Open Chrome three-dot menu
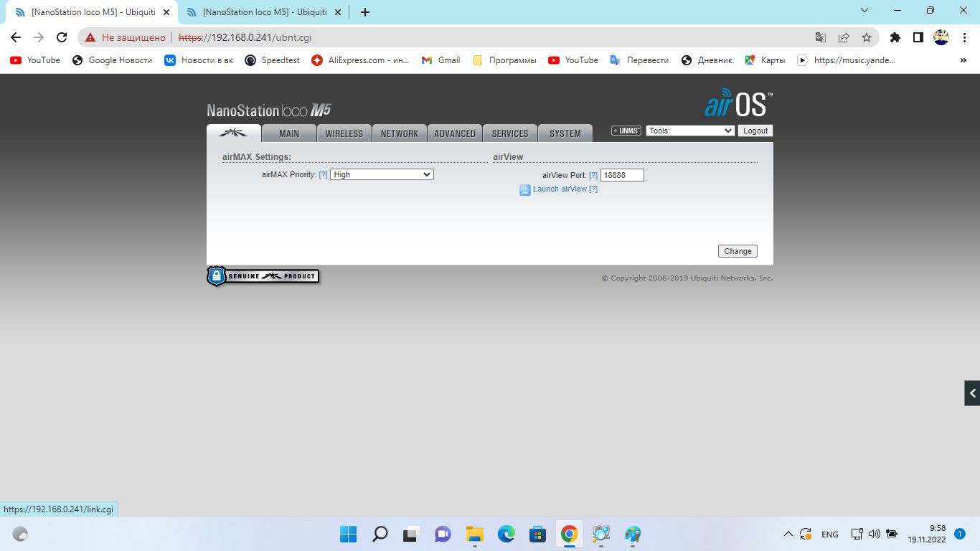Screen dimensions: 980x551 pos(964,37)
